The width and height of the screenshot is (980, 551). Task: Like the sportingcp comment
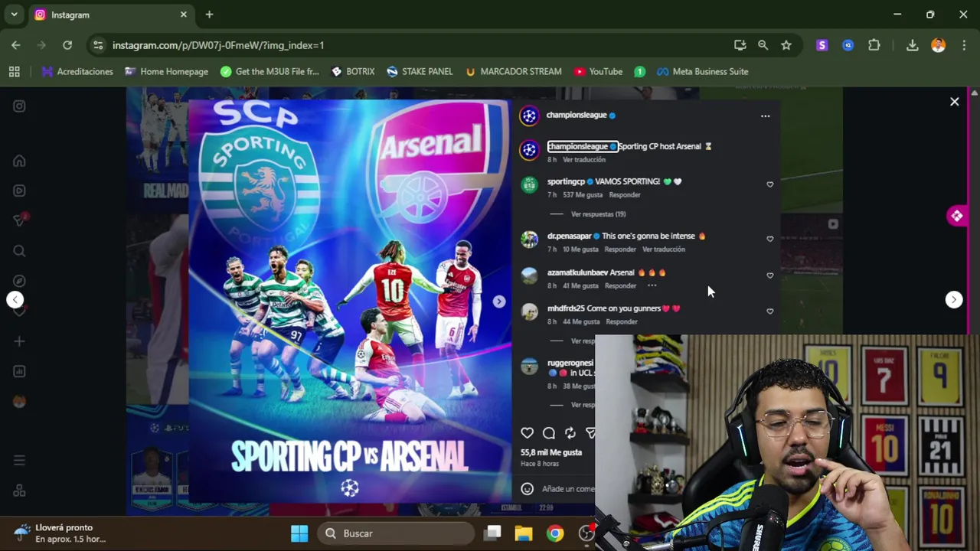(x=769, y=184)
